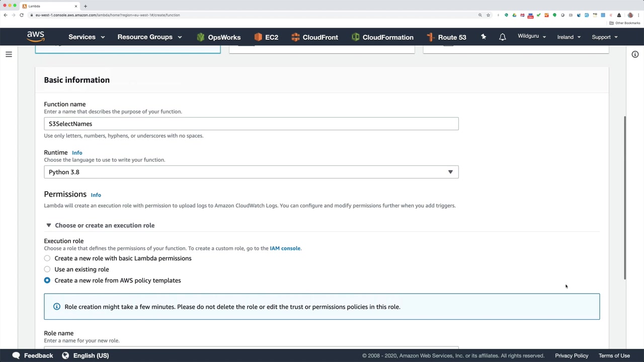Click the Function name input field
This screenshot has width=644, height=362.
(251, 124)
